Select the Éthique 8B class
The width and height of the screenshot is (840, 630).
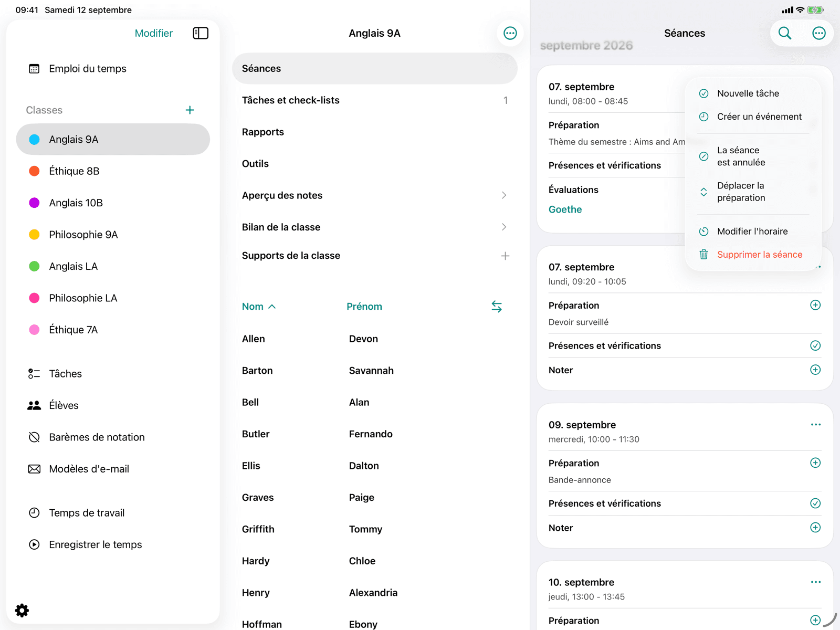click(x=113, y=171)
